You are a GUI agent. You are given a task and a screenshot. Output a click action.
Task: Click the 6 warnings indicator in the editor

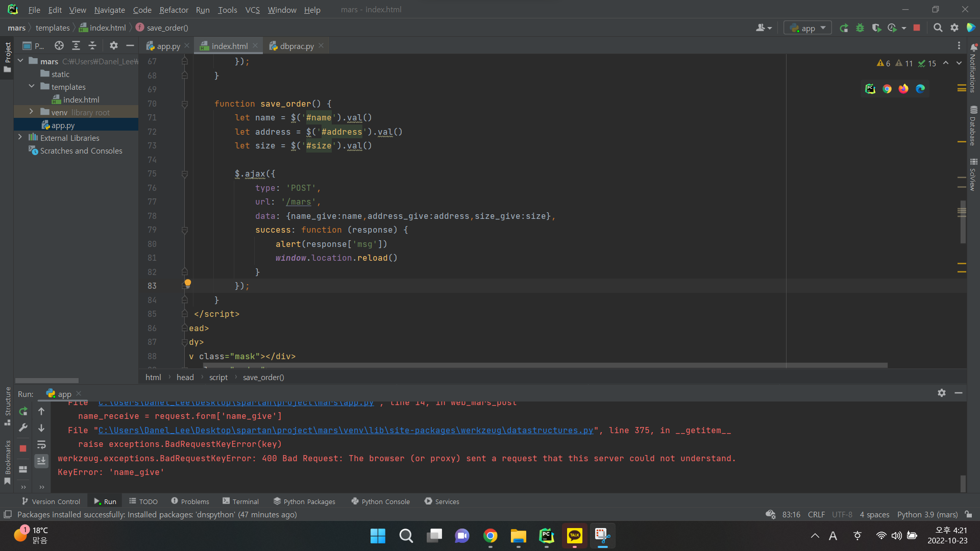pos(884,63)
